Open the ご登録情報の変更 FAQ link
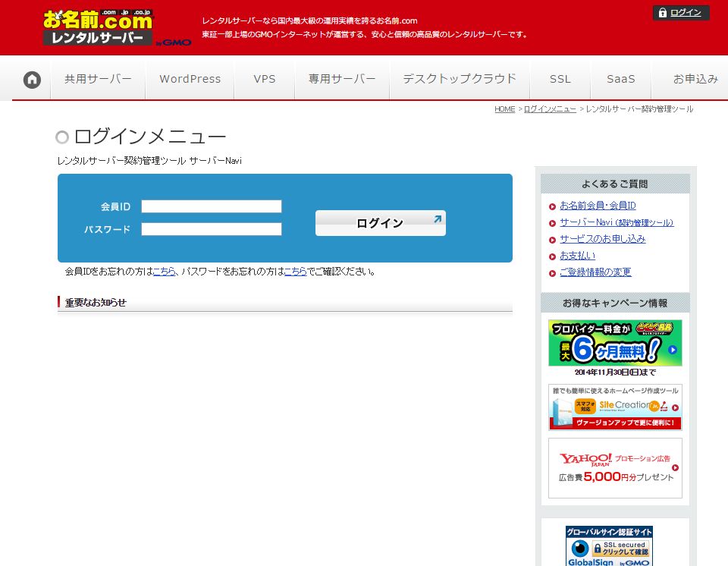This screenshot has height=566, width=728. point(596,272)
